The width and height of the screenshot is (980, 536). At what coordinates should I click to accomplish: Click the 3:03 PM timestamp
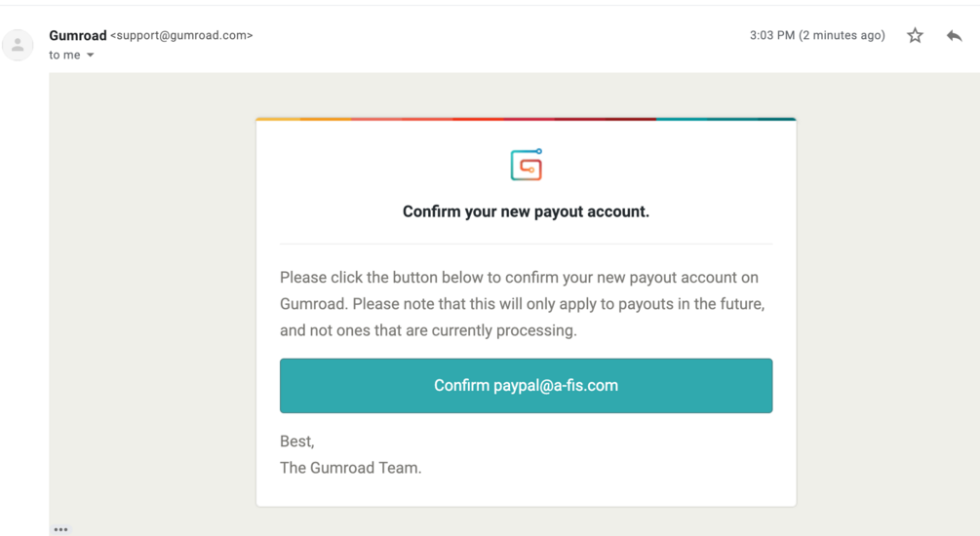[x=771, y=35]
